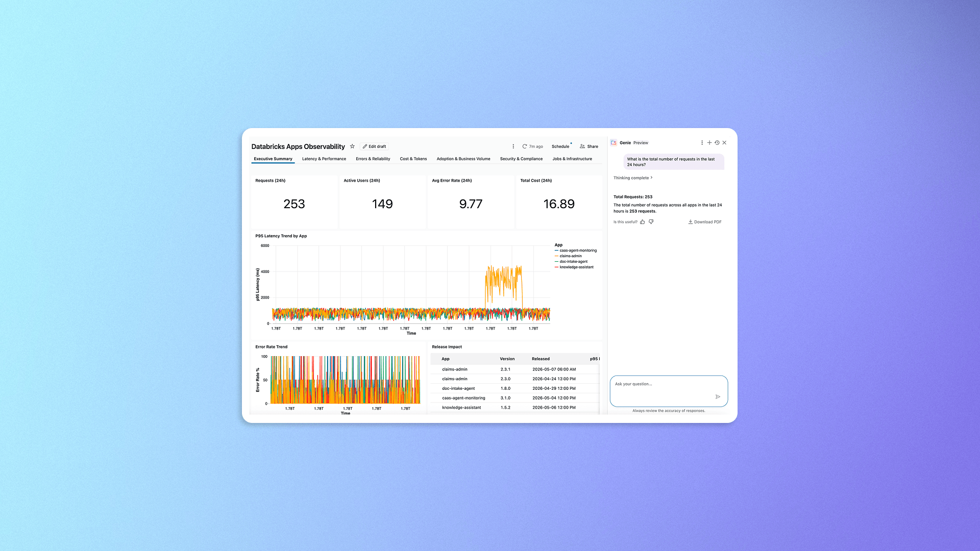Viewport: 980px width, 551px height.
Task: Click the Preview badge next to Genie
Action: point(641,143)
